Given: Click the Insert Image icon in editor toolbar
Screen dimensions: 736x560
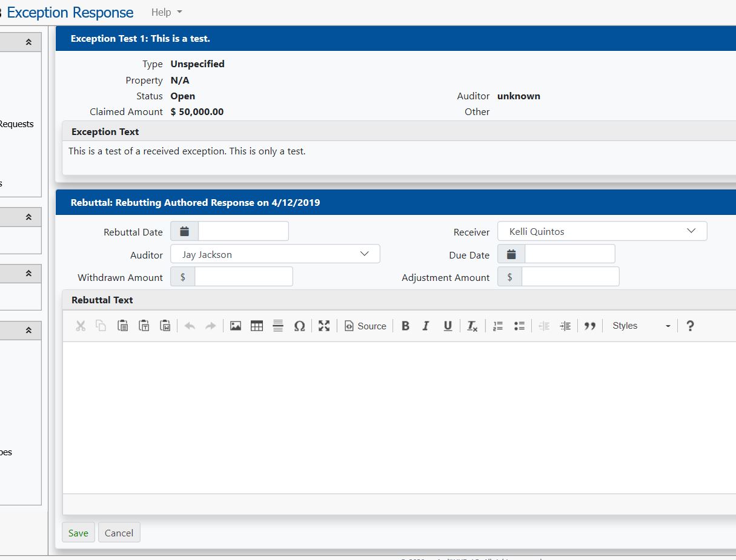Looking at the screenshot, I should 236,326.
